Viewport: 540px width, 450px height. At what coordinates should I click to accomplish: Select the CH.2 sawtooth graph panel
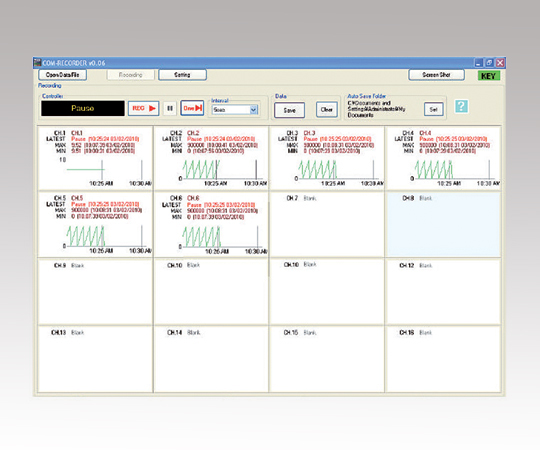(x=211, y=158)
